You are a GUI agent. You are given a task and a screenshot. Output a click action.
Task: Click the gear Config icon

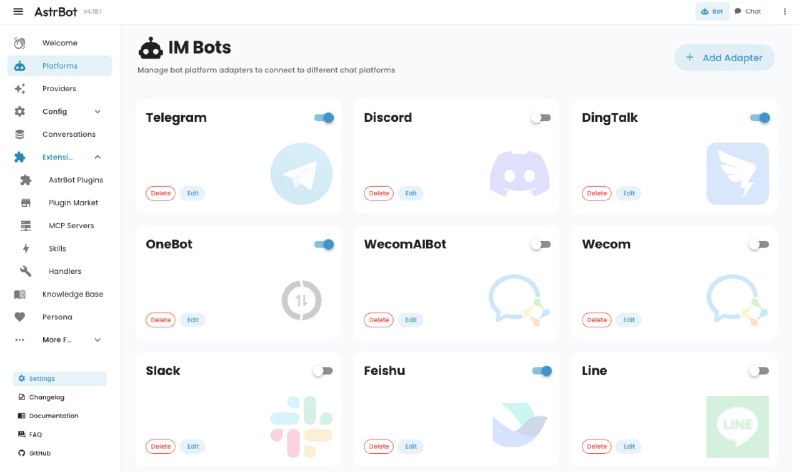(x=19, y=111)
